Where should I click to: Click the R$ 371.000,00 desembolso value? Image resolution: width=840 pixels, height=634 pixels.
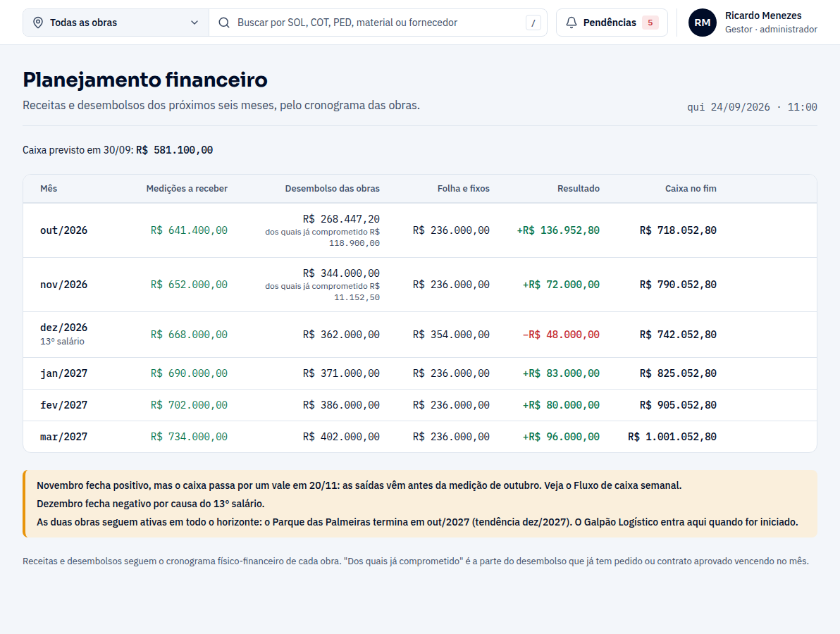pyautogui.click(x=341, y=373)
